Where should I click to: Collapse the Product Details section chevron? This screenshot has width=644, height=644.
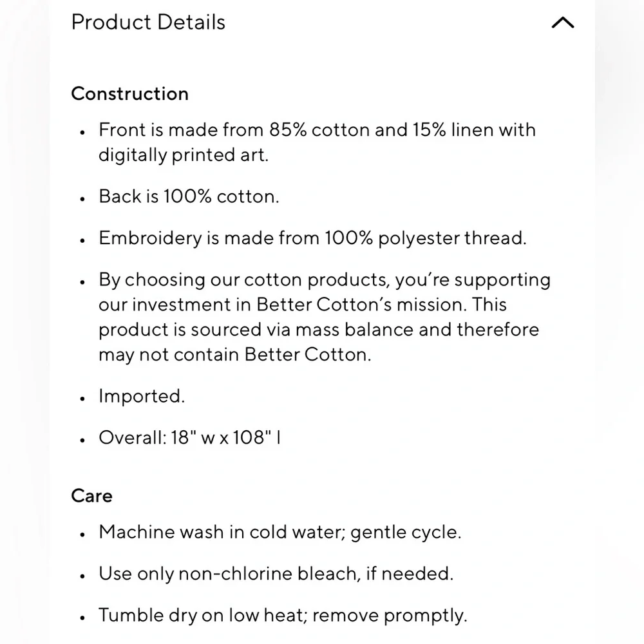tap(562, 23)
